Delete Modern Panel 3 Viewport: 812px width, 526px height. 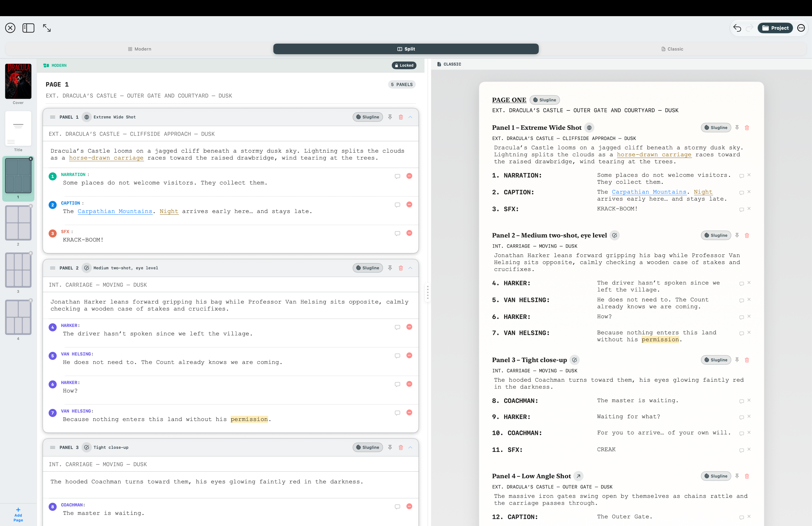[x=401, y=448]
